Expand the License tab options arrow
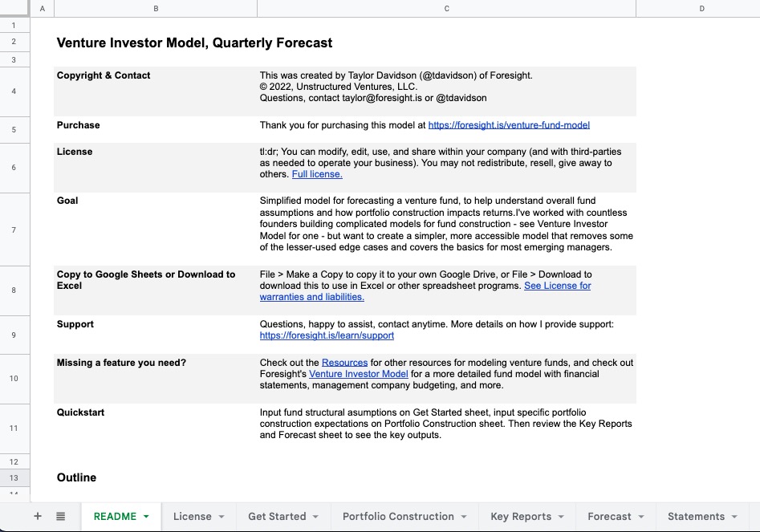This screenshot has height=532, width=760. pos(221,517)
